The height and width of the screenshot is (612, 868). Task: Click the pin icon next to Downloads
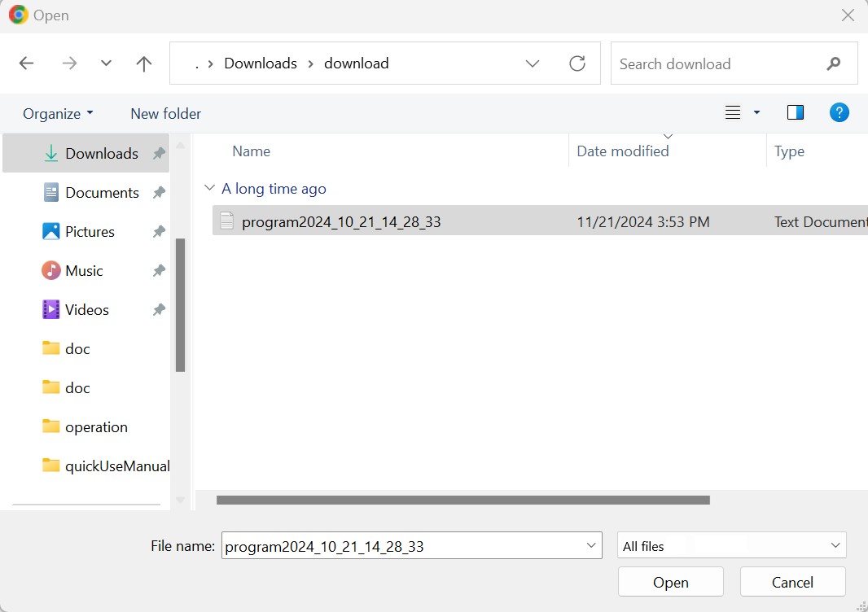159,153
